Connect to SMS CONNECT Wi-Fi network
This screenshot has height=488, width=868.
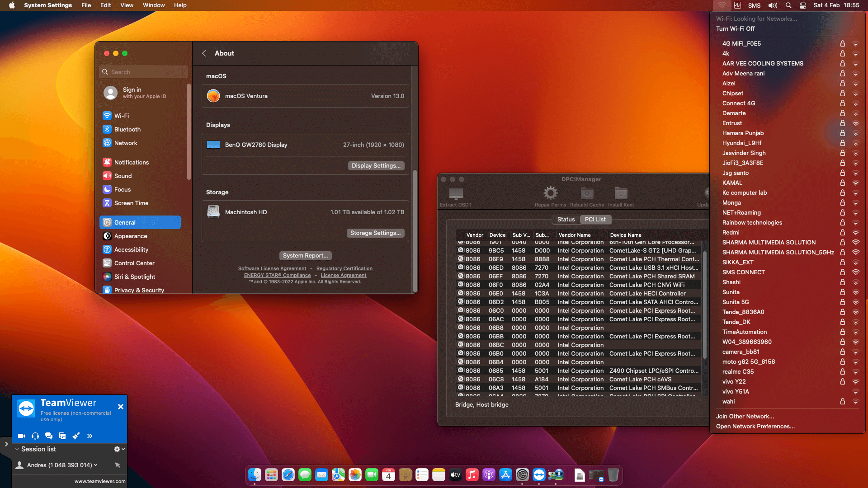pyautogui.click(x=788, y=272)
